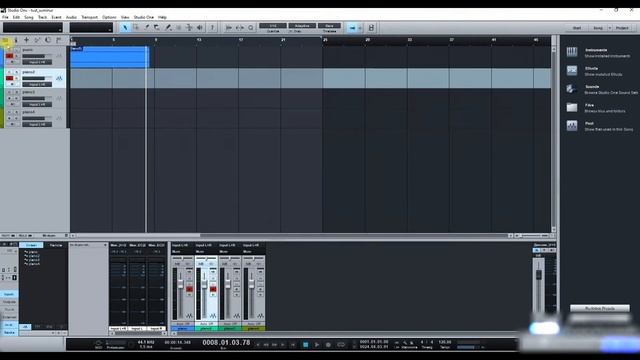
Task: Open the Bars timebase dropdown
Action: coord(329,26)
